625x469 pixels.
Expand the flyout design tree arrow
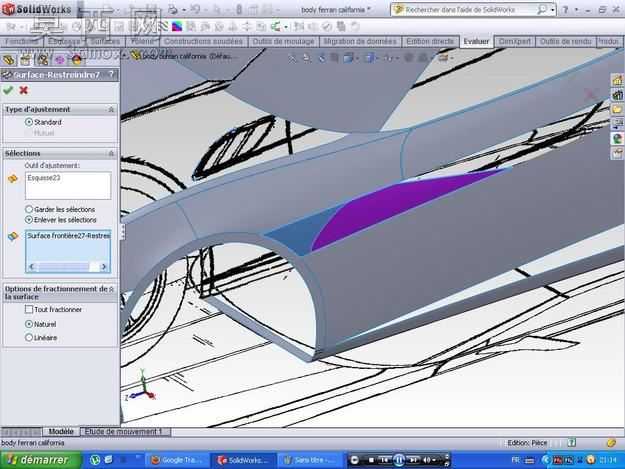tap(124, 55)
